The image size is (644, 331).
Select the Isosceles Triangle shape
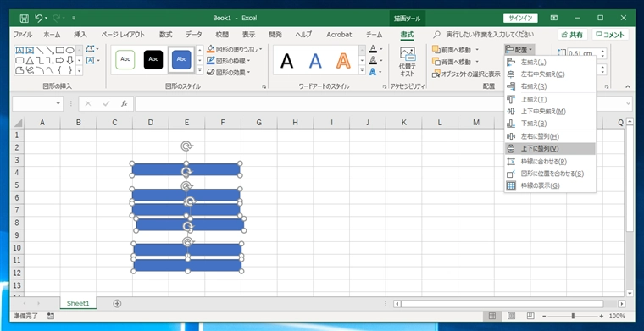[30, 60]
